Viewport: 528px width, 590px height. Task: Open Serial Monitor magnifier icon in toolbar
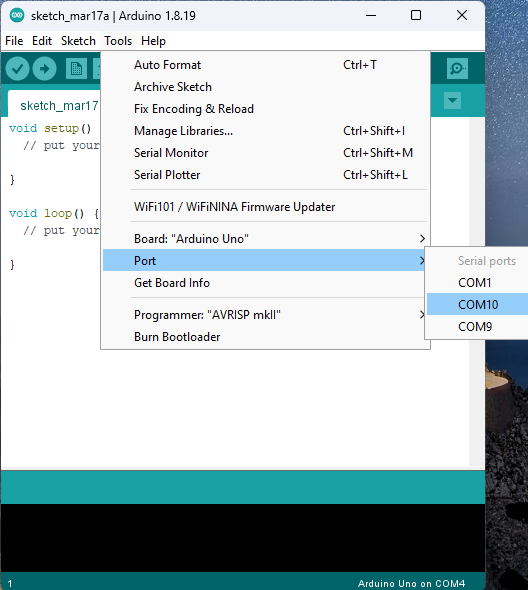[457, 68]
